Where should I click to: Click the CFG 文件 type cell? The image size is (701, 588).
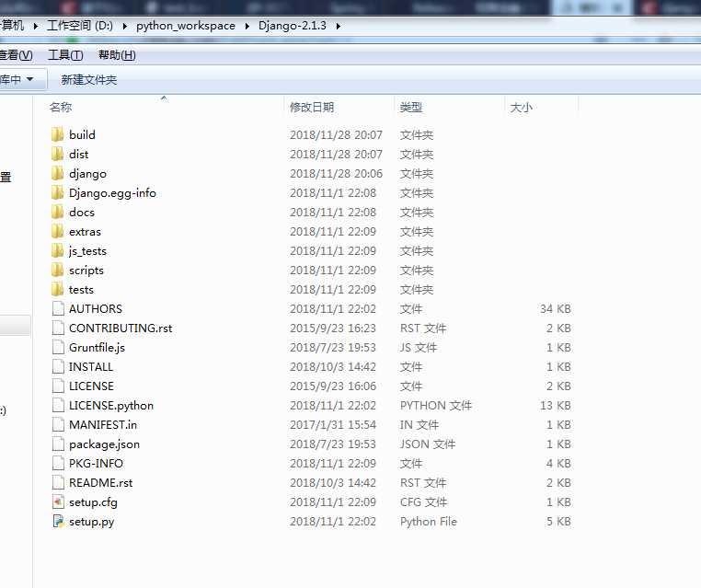(x=423, y=502)
